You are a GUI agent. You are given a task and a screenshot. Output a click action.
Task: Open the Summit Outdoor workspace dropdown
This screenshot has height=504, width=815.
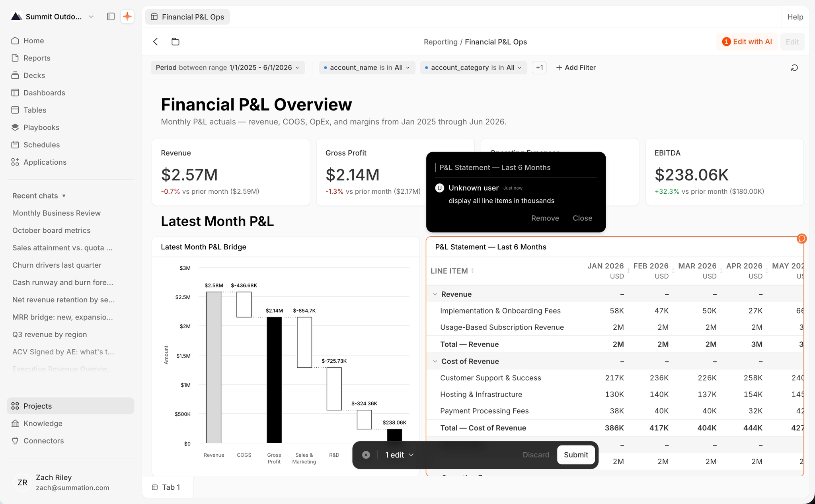[52, 17]
